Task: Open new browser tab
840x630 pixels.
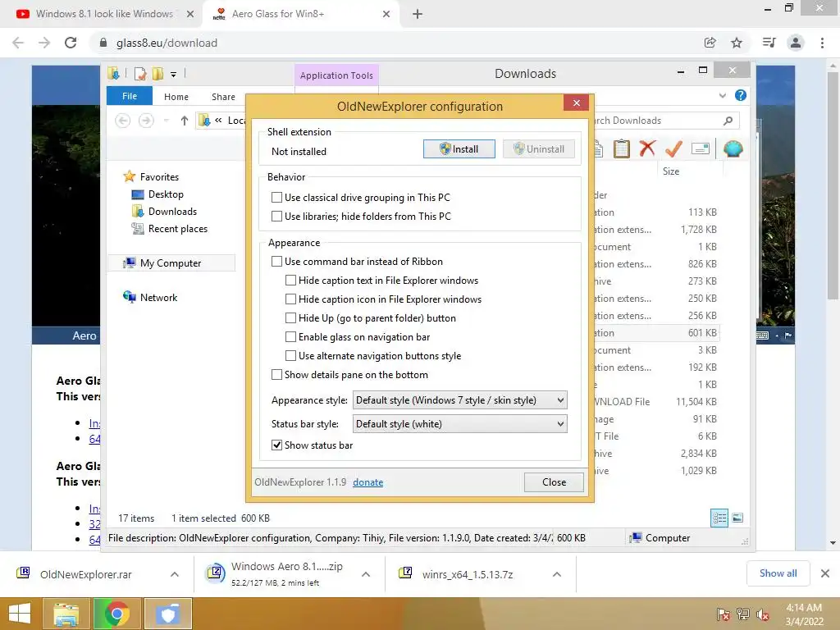Action: tap(418, 15)
